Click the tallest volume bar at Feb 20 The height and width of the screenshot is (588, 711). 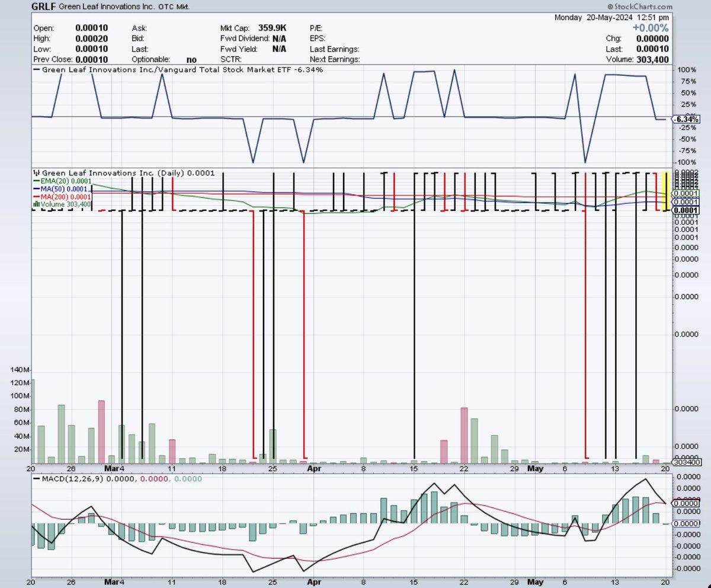pos(33,421)
